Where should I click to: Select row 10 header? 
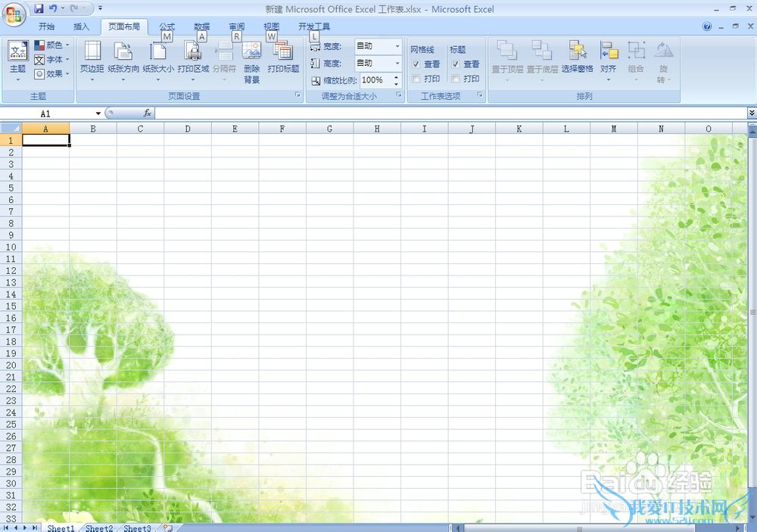tap(11, 247)
